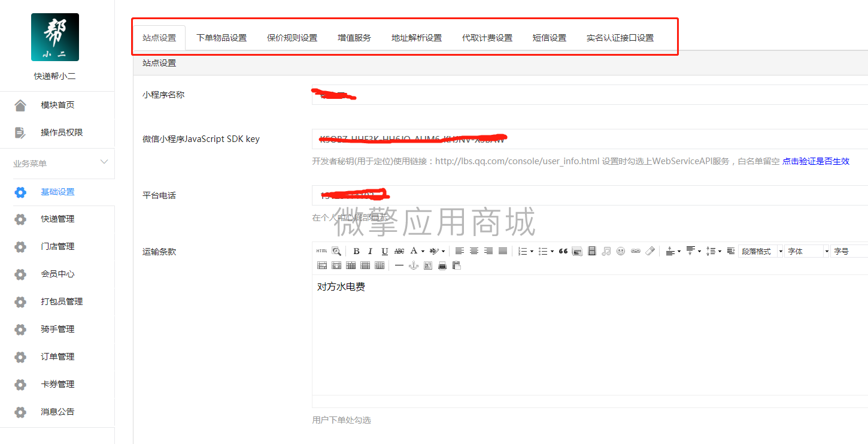Image resolution: width=868 pixels, height=444 pixels.
Task: Click the increase indent icon
Action: [731, 251]
